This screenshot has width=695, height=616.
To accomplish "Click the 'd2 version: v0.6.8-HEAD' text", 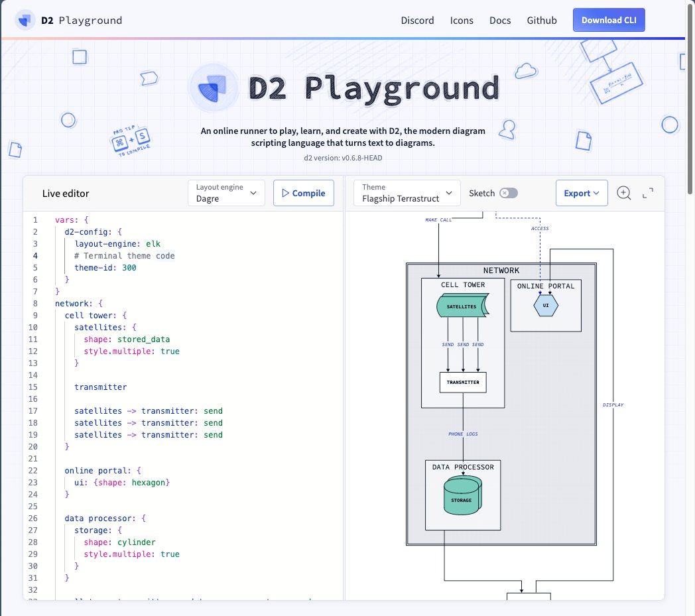I will coord(343,158).
